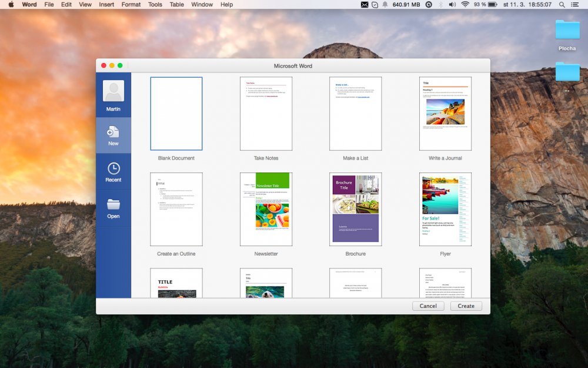Cancel the template dialog
588x368 pixels.
[428, 306]
